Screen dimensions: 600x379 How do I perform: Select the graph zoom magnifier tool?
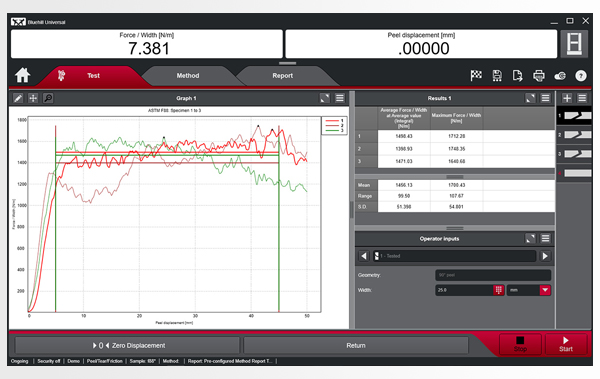48,98
